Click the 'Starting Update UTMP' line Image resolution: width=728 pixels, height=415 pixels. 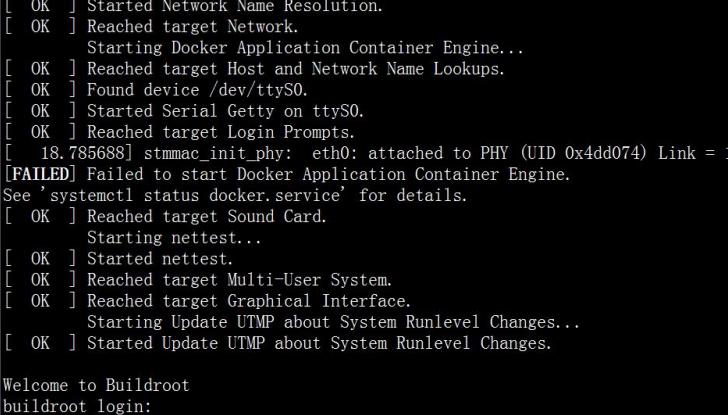[x=333, y=322]
